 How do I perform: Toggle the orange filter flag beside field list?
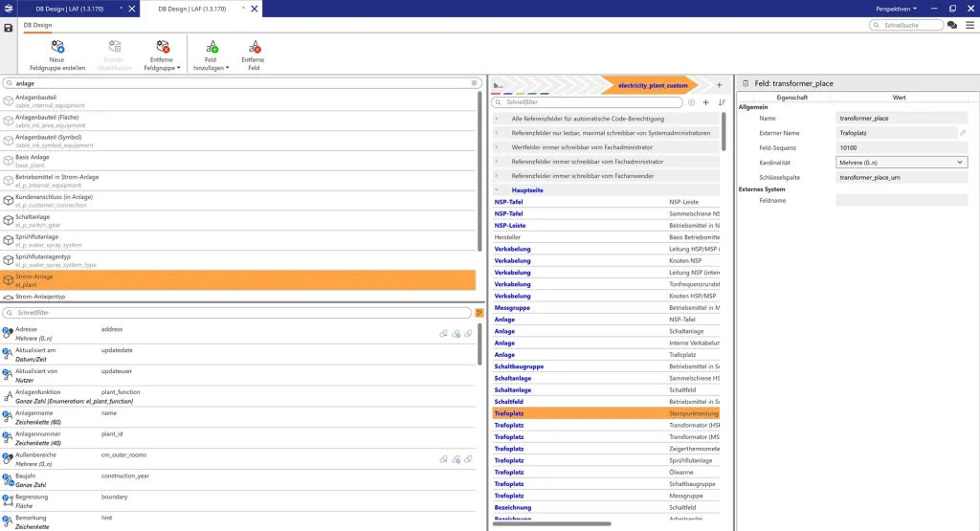[479, 313]
